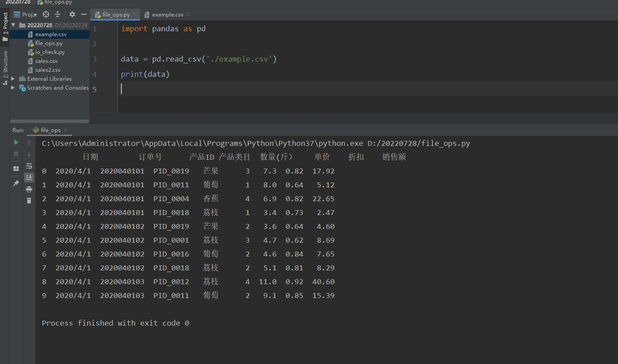
Task: Click line number 1 in the gutter
Action: pyautogui.click(x=94, y=29)
